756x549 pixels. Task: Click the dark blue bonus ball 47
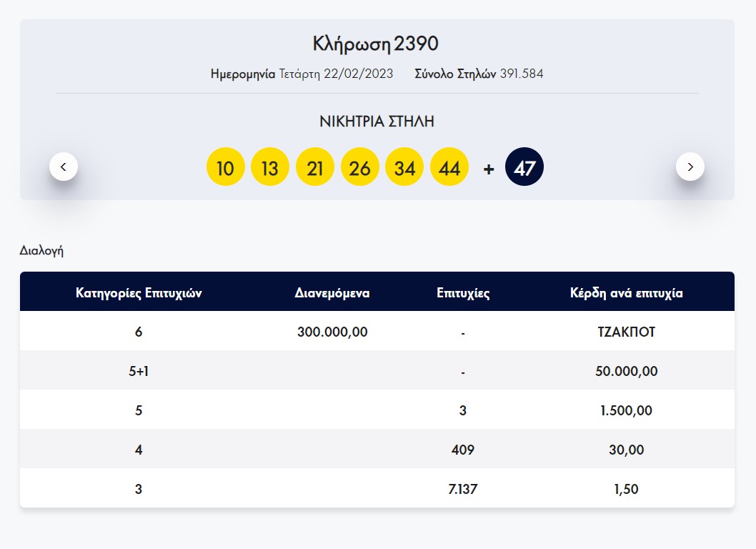click(524, 168)
